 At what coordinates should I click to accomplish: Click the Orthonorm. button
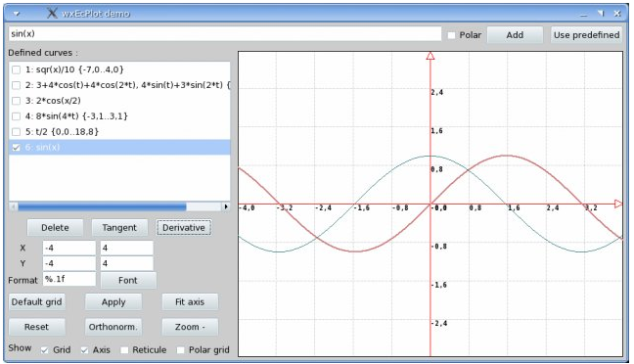pyautogui.click(x=113, y=327)
